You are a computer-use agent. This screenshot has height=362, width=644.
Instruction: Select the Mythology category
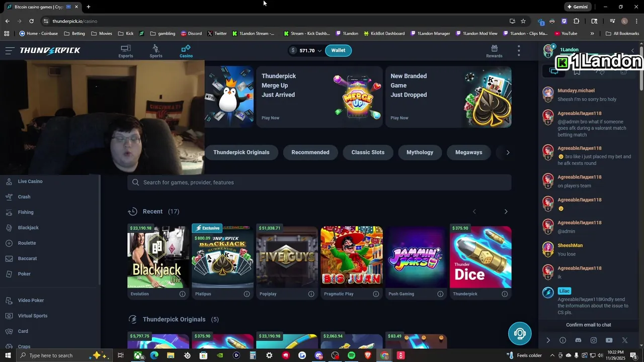pyautogui.click(x=420, y=152)
